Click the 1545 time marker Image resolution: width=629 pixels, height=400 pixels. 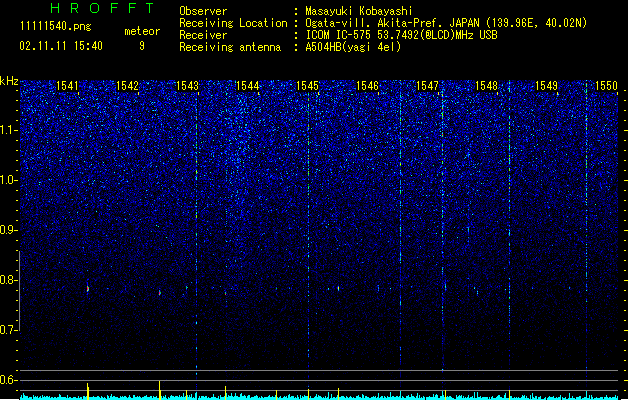(x=307, y=86)
